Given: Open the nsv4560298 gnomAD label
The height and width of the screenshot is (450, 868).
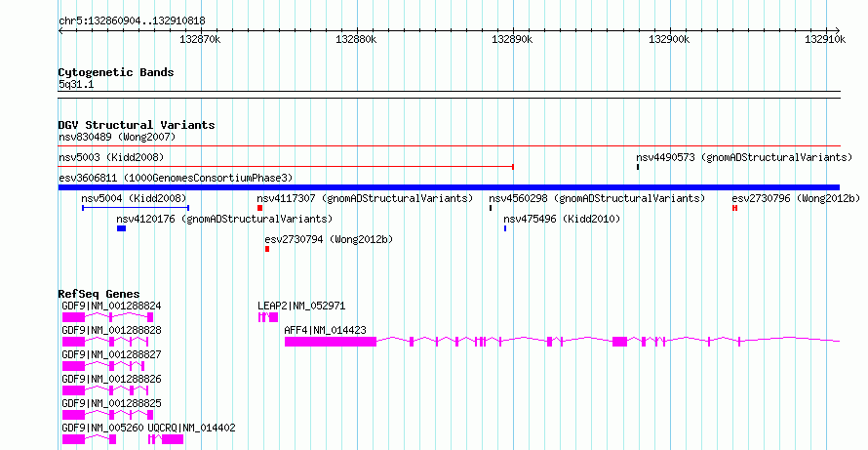Looking at the screenshot, I should pyautogui.click(x=597, y=198).
